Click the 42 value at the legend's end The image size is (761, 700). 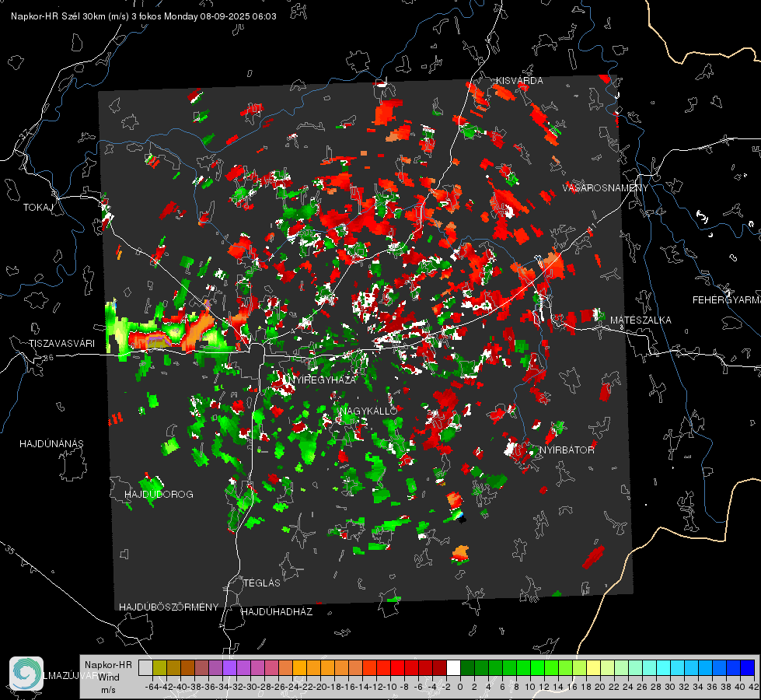[753, 687]
